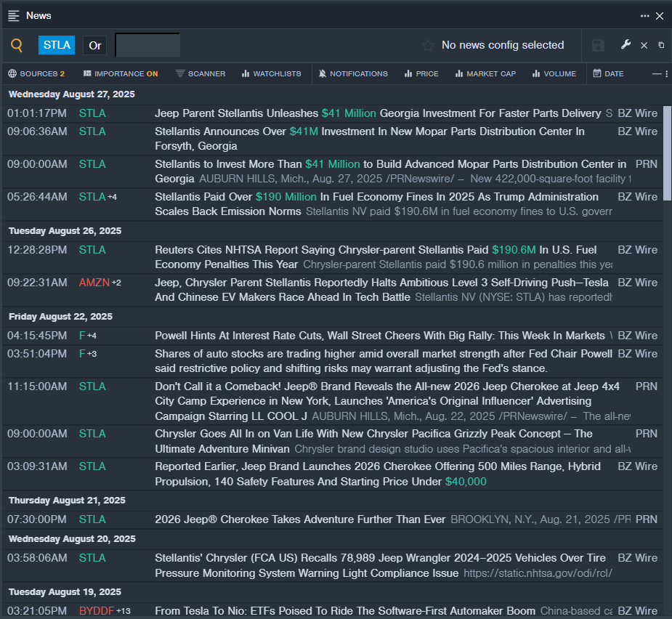
Task: Open 2026 Jeep Cherokee Takes Adventure Further headline
Action: [300, 519]
